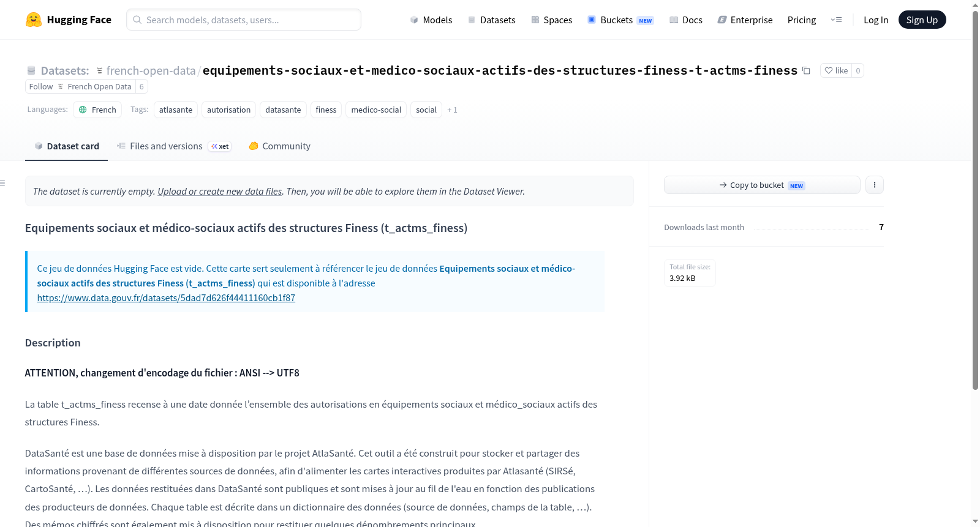Focus the search models, datasets, users field
This screenshot has height=527, width=980.
click(x=244, y=20)
